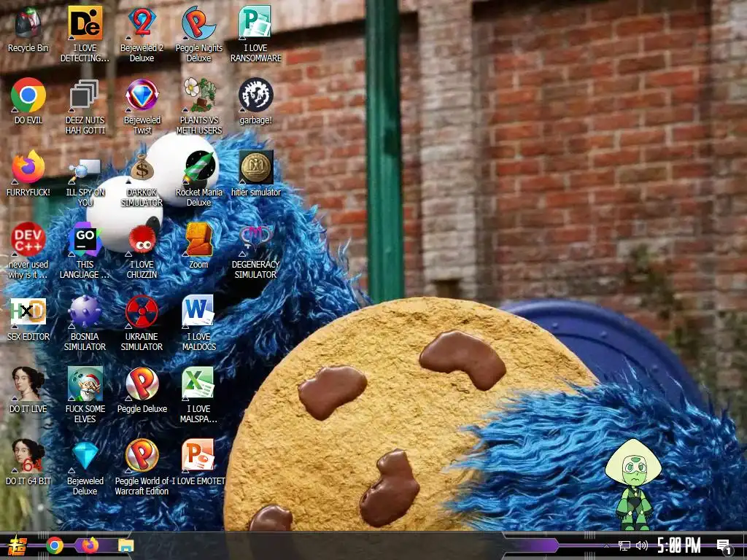Open the HxD hex editor shortcut
The width and height of the screenshot is (747, 560).
click(28, 319)
